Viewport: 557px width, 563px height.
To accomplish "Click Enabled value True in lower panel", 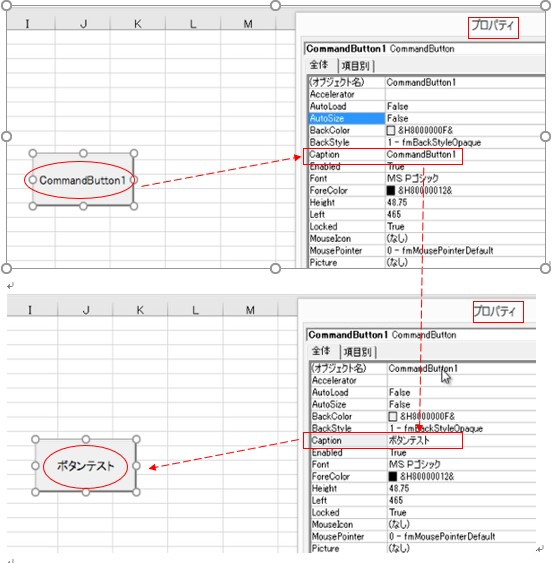I will 398,453.
